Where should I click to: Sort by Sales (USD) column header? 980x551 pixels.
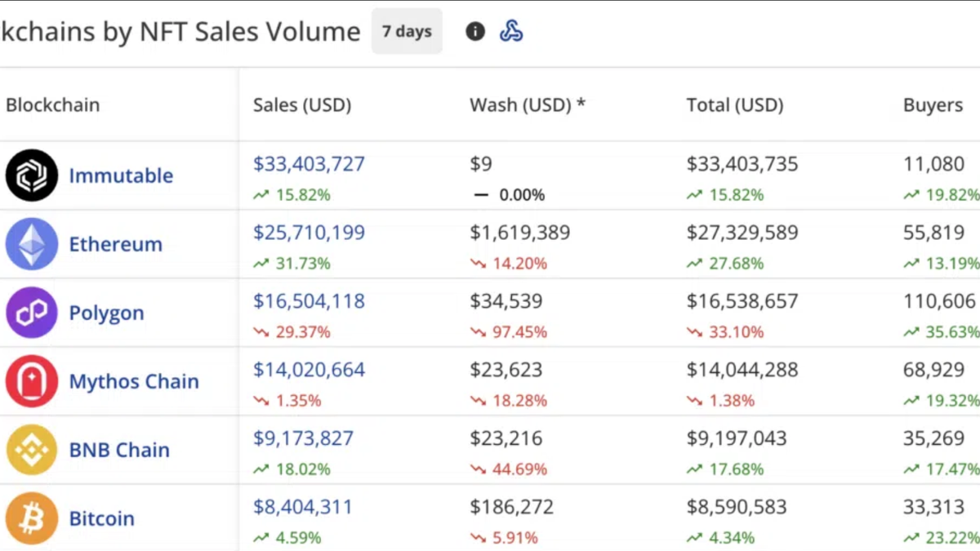click(x=302, y=105)
